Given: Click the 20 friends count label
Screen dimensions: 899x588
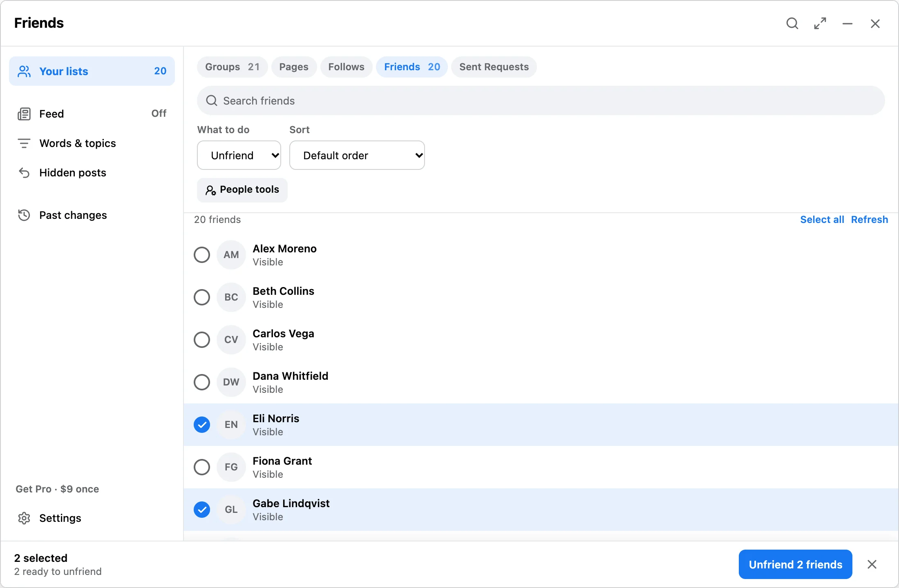Looking at the screenshot, I should point(217,220).
